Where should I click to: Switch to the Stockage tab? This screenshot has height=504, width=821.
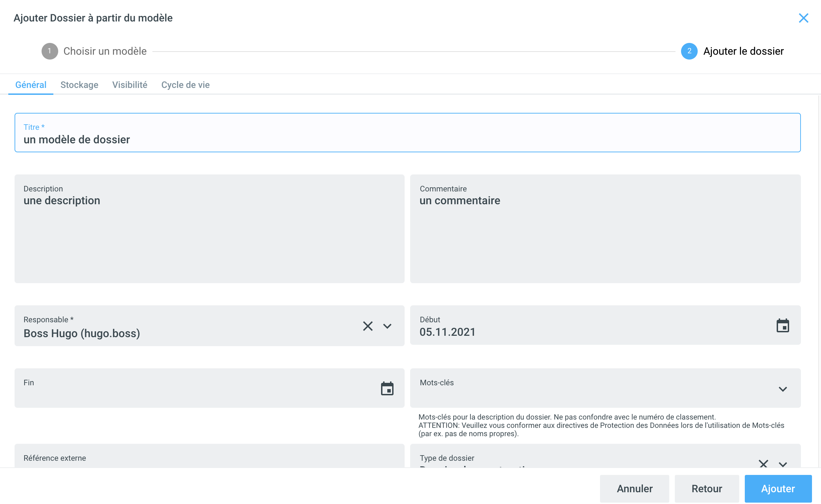coord(79,85)
